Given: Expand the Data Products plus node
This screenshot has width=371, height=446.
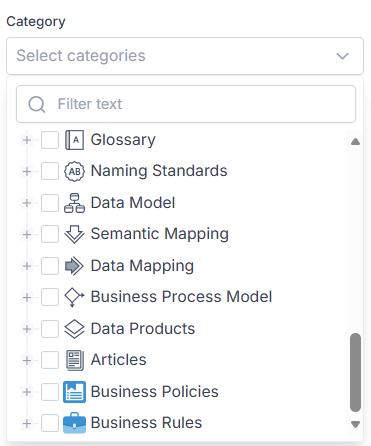Looking at the screenshot, I should pos(27,329).
